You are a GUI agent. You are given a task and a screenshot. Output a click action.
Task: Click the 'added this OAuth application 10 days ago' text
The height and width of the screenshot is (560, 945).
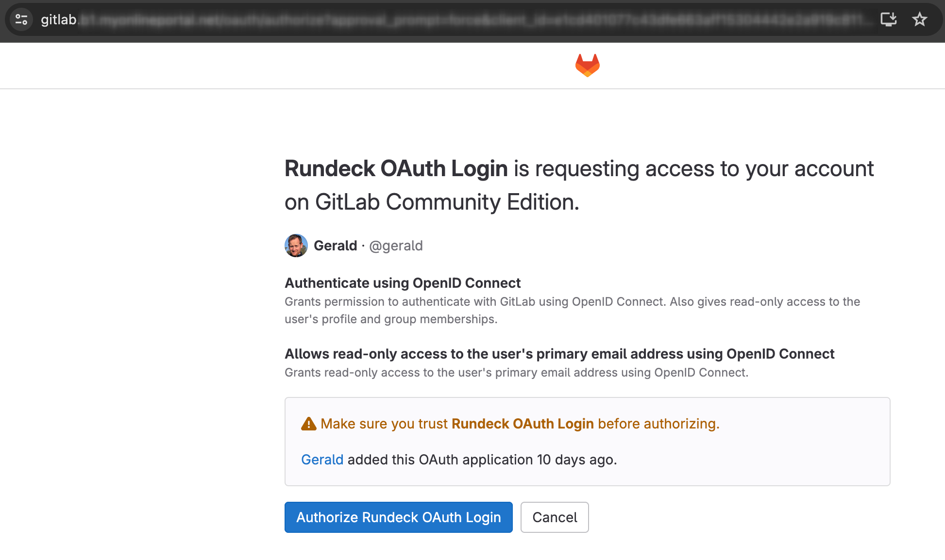click(482, 460)
